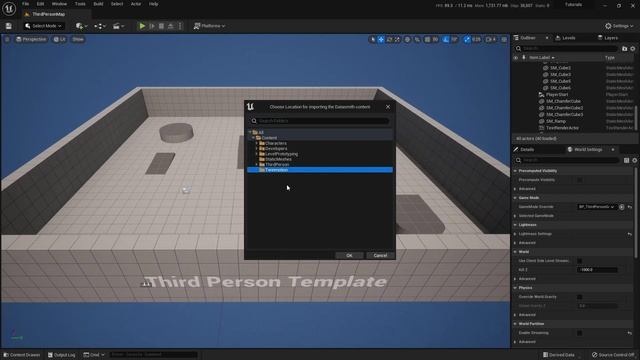Expand Selected GameMode row

click(x=516, y=216)
